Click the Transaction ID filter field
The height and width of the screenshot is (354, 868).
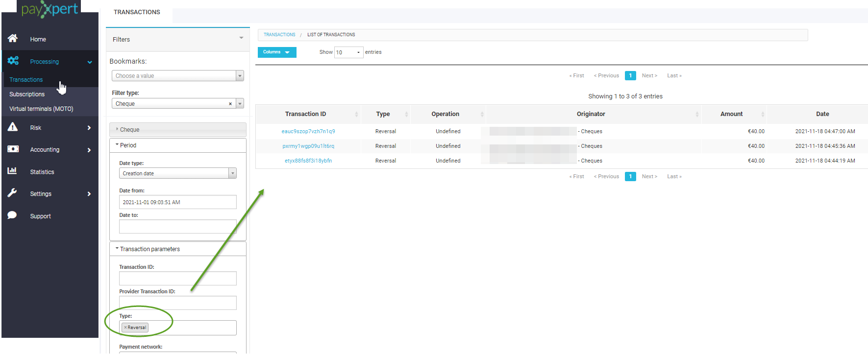(x=178, y=279)
